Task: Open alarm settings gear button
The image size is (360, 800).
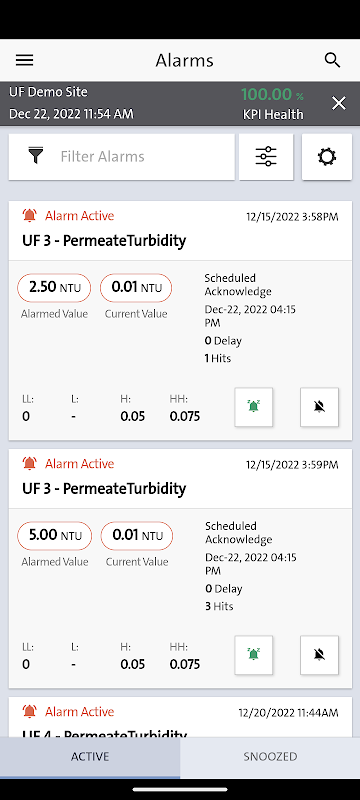Action: (327, 157)
